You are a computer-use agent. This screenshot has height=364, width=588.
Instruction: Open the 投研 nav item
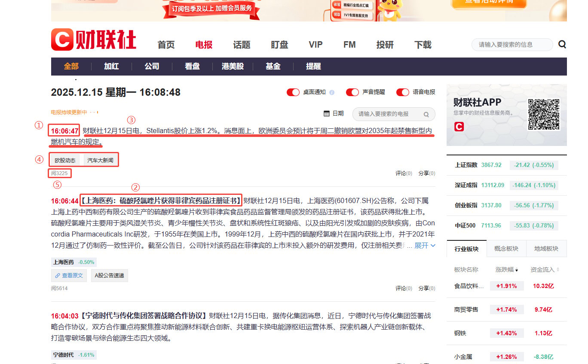coord(385,45)
